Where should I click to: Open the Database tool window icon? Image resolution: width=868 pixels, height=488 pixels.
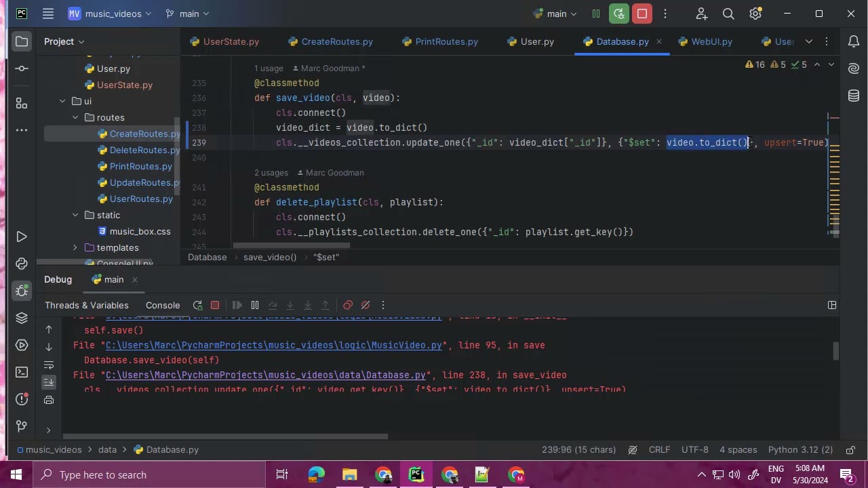(854, 96)
